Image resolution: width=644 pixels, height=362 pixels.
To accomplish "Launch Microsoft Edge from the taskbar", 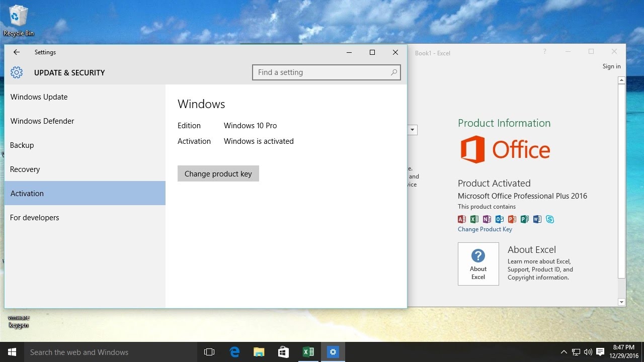I will click(234, 352).
